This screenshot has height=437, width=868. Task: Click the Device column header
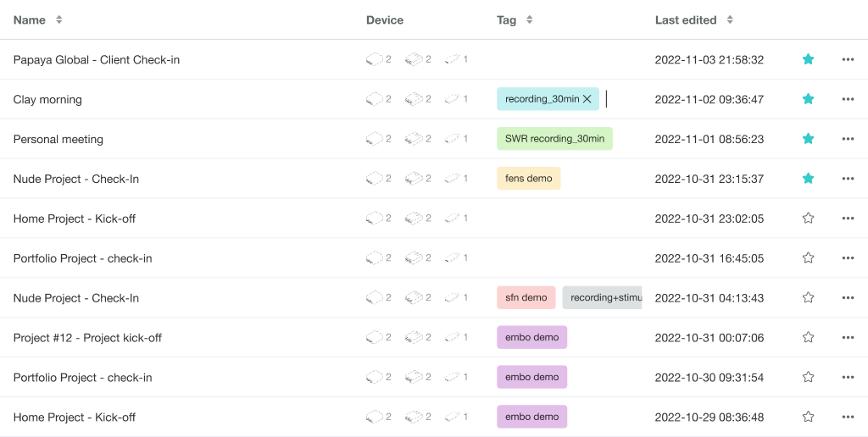coord(385,20)
